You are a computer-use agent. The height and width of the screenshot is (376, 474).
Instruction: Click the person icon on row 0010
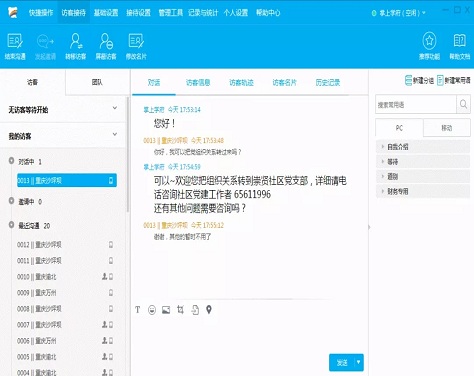[x=104, y=276]
